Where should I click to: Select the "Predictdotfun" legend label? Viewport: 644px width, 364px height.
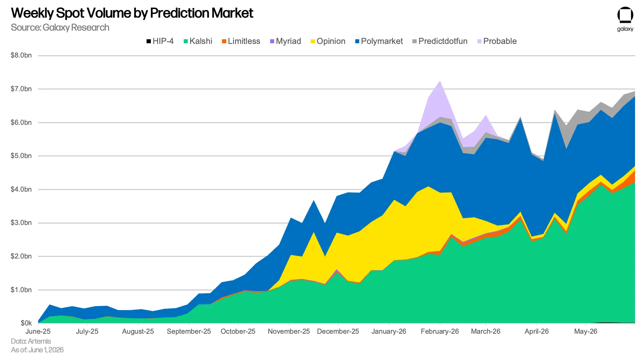[x=443, y=41]
